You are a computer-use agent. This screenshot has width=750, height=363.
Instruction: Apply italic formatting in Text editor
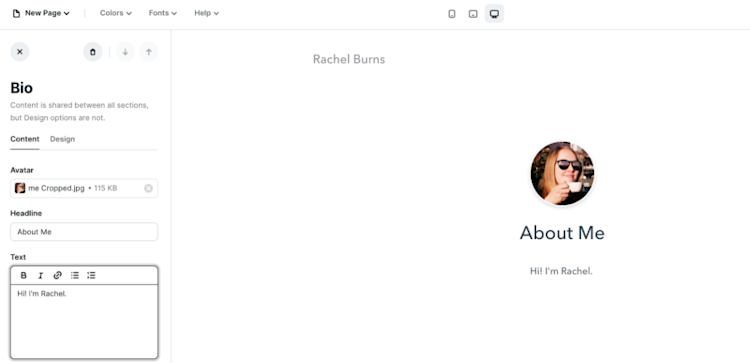point(41,275)
